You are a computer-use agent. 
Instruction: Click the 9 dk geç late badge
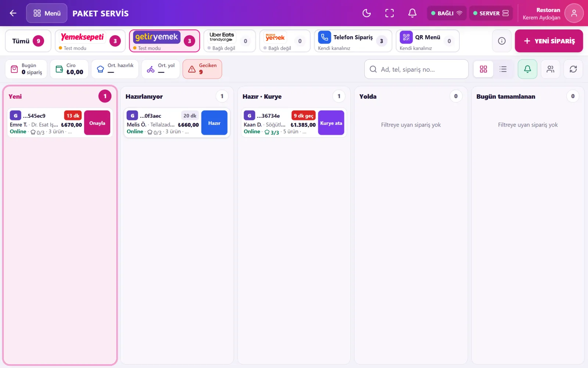(304, 116)
